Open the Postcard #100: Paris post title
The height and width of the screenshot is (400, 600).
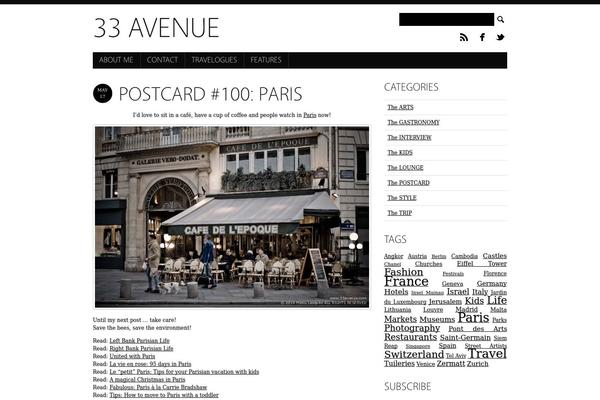pyautogui.click(x=210, y=94)
